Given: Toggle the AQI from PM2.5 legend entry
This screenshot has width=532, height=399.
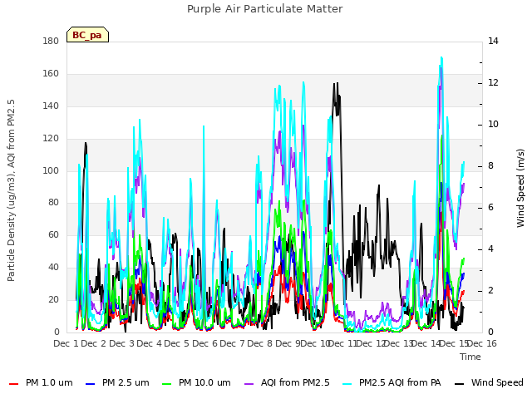Looking at the screenshot, I should point(287,383).
